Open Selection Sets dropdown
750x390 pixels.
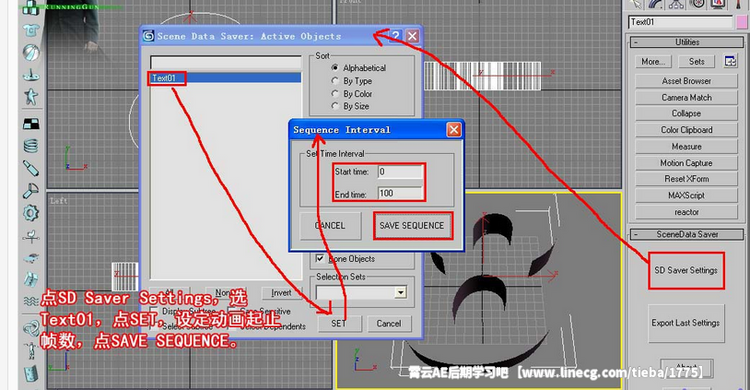[x=400, y=292]
